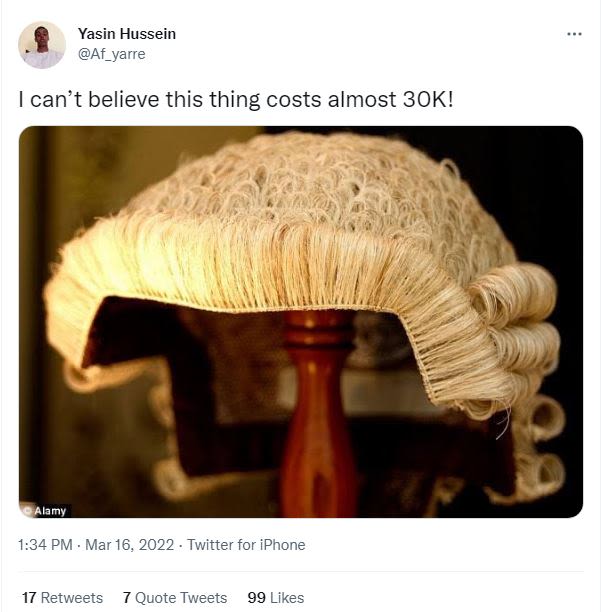Open the attached wig photo
The height and width of the screenshot is (612, 601).
coord(301,322)
